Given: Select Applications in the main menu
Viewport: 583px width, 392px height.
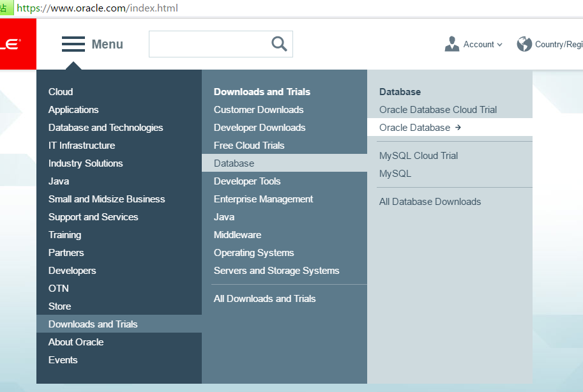Looking at the screenshot, I should 73,110.
